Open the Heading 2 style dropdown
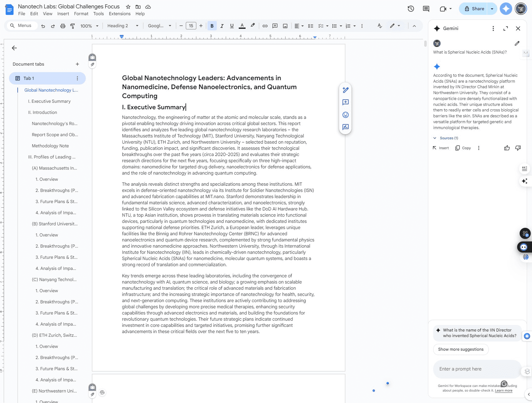The height and width of the screenshot is (403, 532). point(123,26)
